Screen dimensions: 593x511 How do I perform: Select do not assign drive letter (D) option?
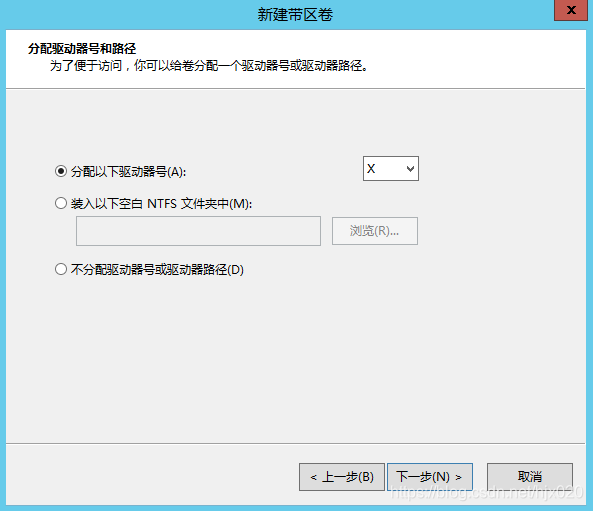pos(61,269)
